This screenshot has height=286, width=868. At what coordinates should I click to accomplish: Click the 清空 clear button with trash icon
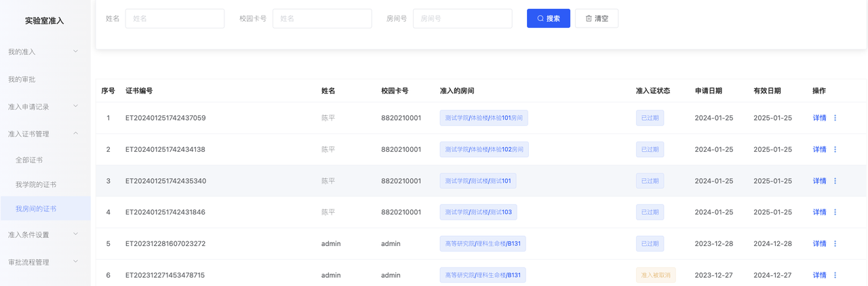597,18
